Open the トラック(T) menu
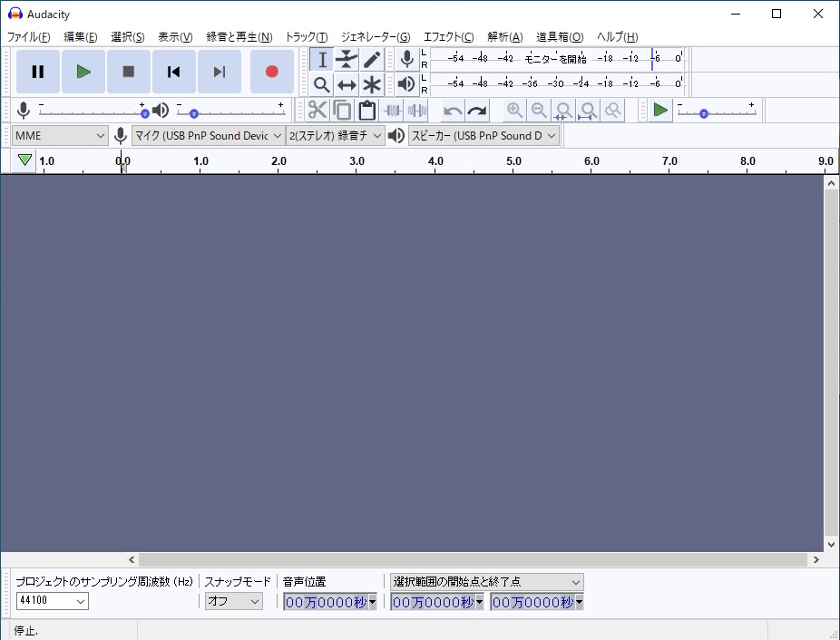Viewport: 840px width, 640px height. [306, 37]
